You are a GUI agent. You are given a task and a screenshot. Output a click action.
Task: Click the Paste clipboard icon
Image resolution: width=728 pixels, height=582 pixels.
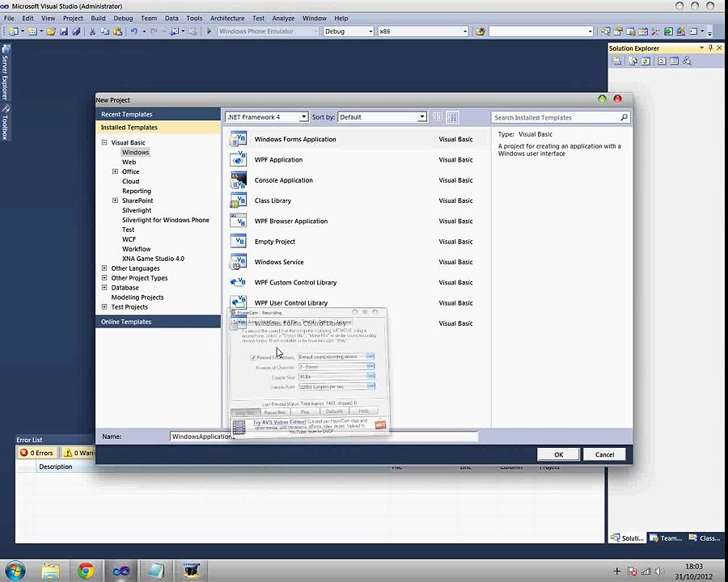click(118, 32)
